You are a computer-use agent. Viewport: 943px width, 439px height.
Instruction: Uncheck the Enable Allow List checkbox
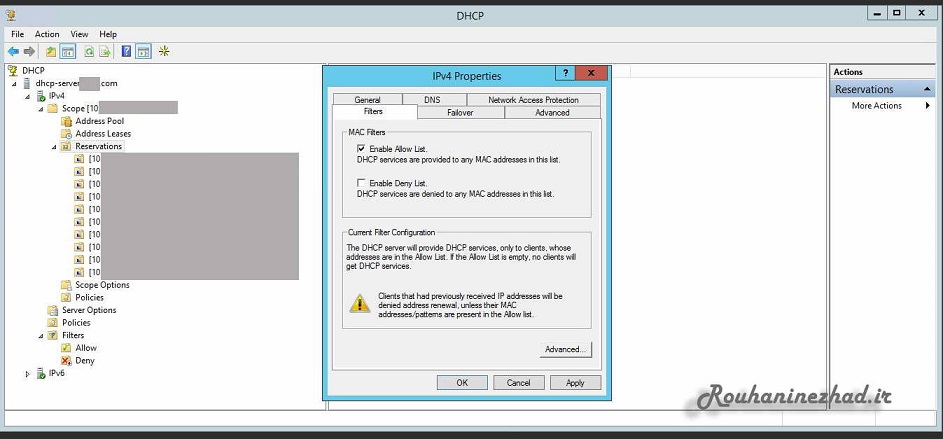tap(361, 149)
